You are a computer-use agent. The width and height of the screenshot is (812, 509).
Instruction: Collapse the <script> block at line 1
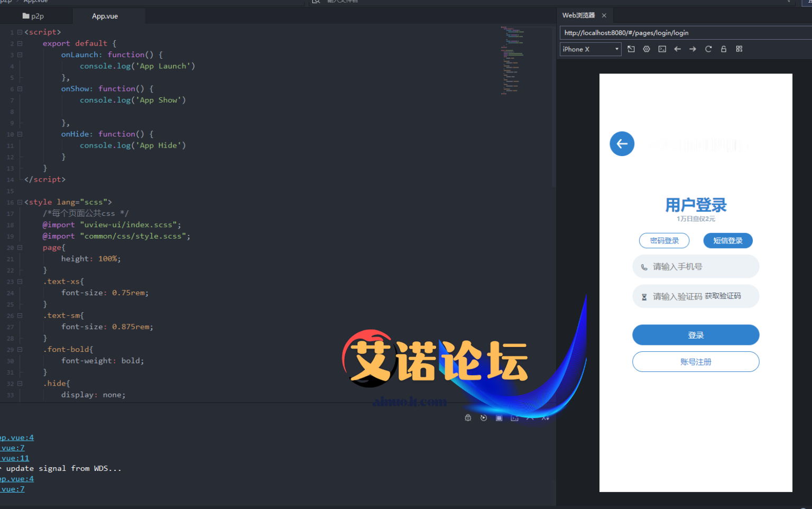[x=20, y=32]
